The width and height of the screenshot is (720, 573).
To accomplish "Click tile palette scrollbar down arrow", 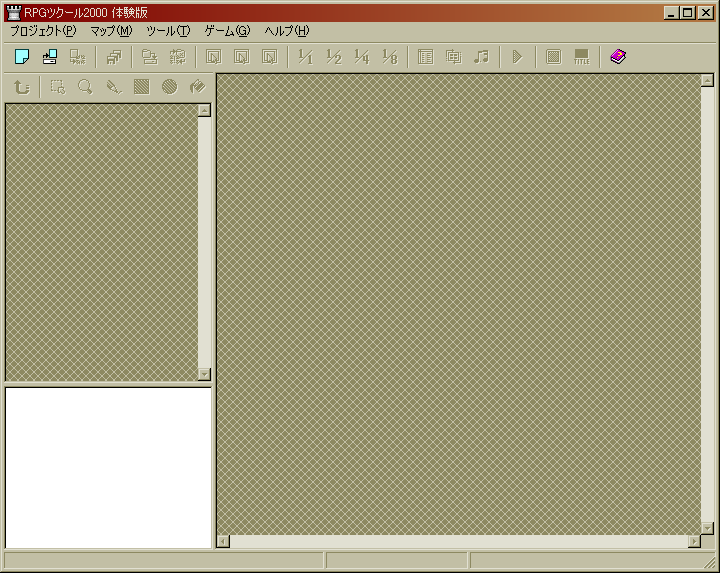I will tap(204, 374).
